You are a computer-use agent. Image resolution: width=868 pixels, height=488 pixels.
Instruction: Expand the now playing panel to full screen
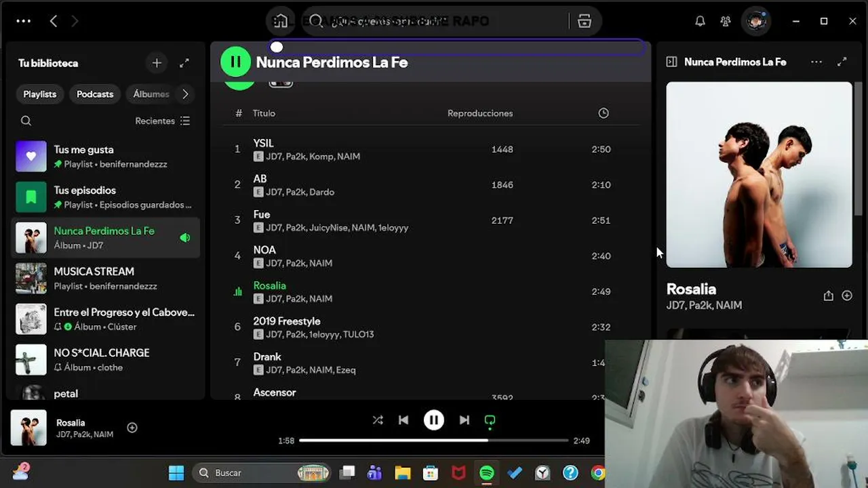842,62
